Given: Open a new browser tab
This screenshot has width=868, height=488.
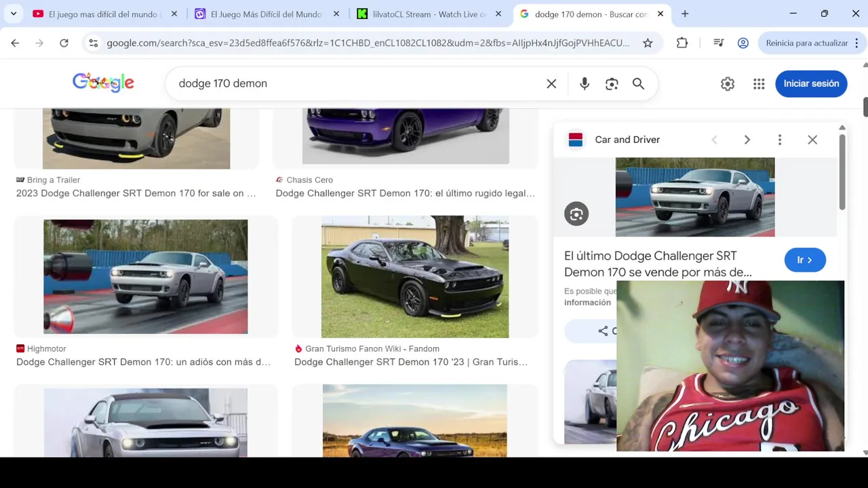Looking at the screenshot, I should click(685, 14).
